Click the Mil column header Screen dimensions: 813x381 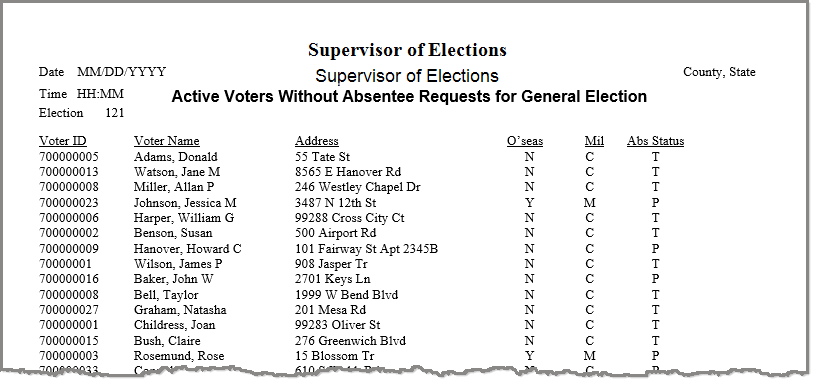594,141
